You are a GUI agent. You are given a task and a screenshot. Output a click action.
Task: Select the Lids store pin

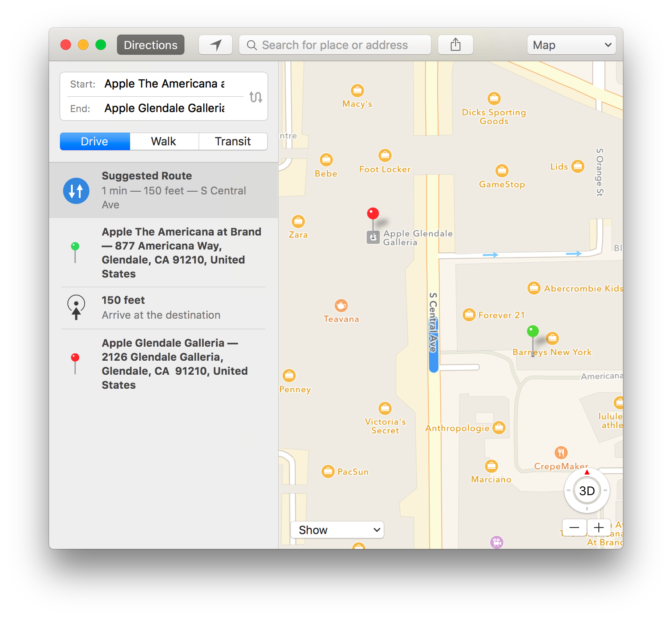578,166
